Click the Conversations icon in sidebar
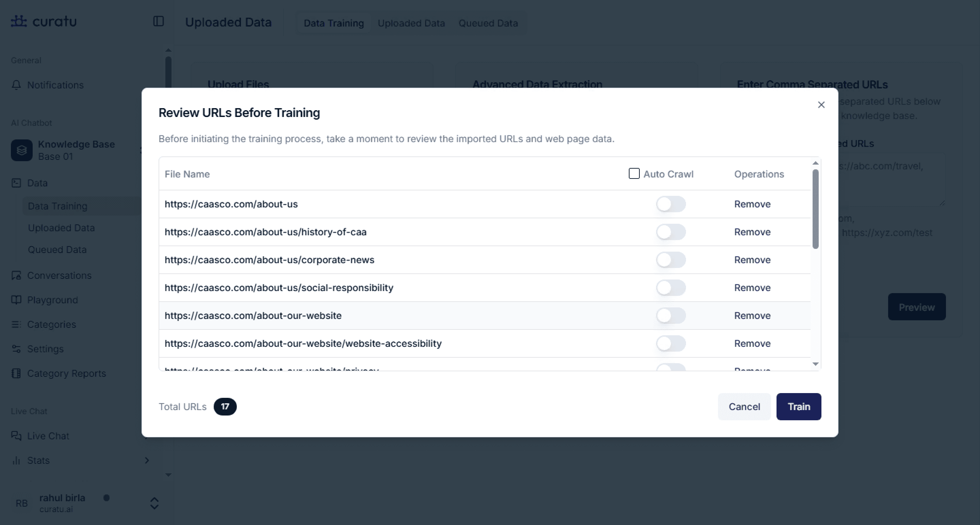 [16, 275]
